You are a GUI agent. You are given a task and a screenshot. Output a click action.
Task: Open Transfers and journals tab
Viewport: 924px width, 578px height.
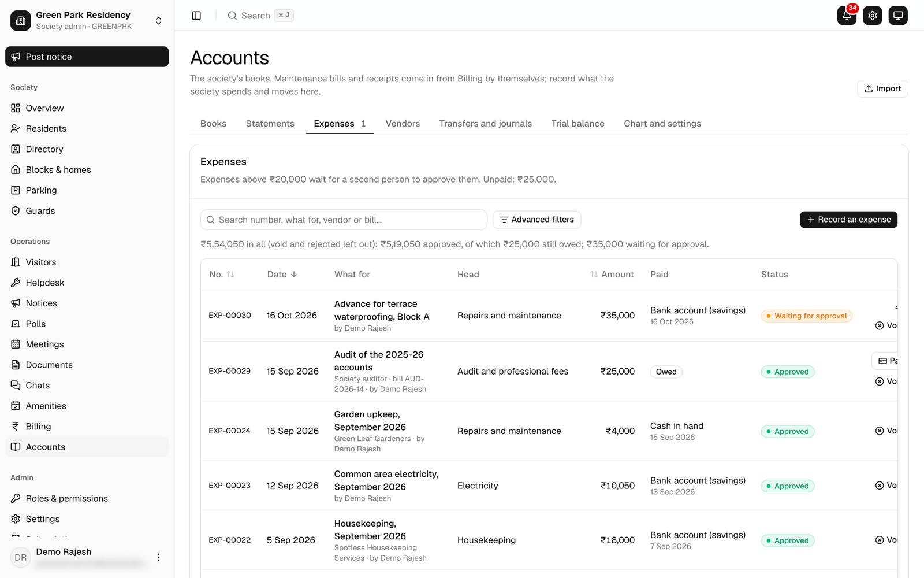(485, 124)
